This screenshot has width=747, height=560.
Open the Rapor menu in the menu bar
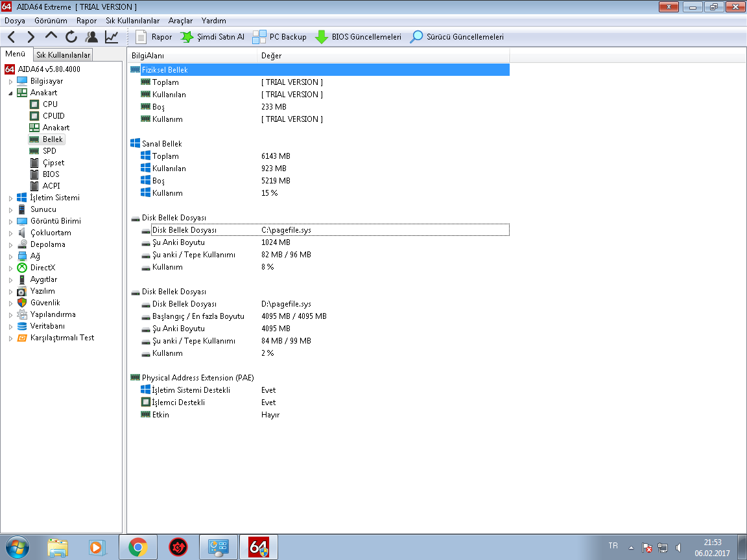coord(86,21)
